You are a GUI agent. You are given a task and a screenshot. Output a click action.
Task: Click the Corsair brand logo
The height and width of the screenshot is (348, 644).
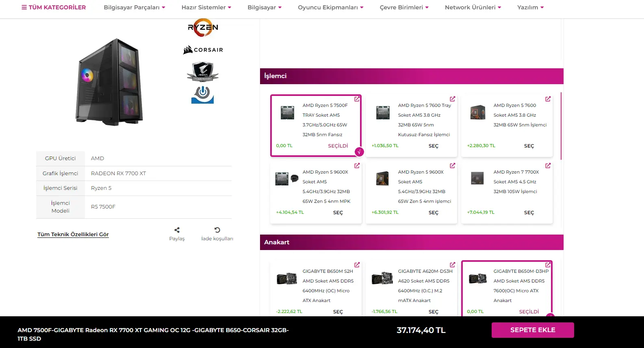(203, 50)
